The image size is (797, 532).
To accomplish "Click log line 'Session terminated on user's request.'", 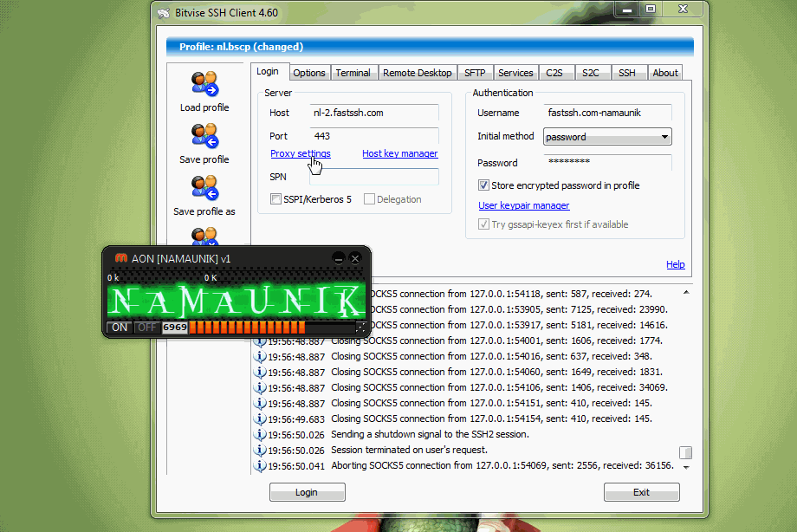I will [409, 450].
